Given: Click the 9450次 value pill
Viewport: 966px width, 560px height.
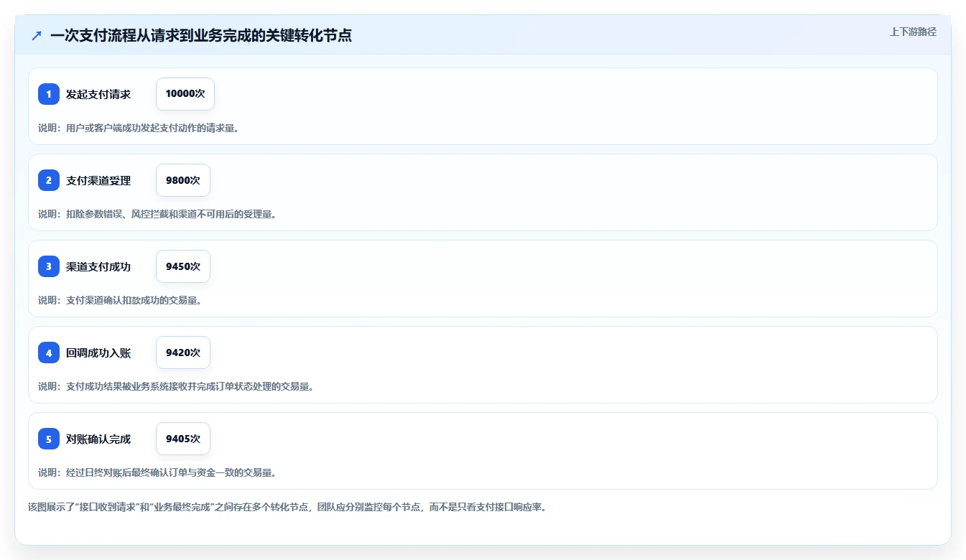Looking at the screenshot, I should 183,266.
